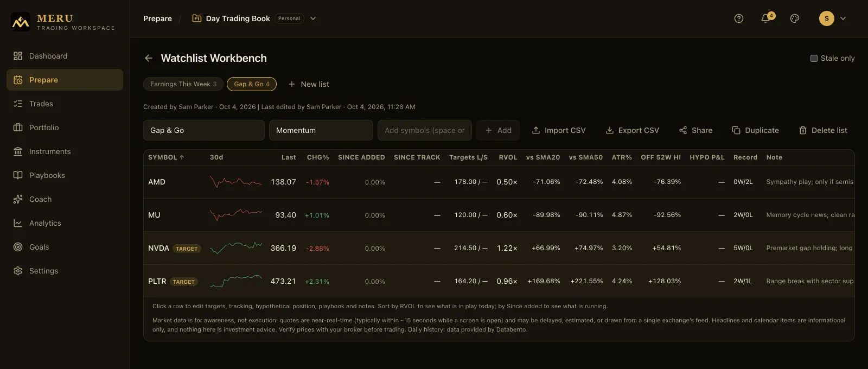Open the NVDA row symbol

[158, 248]
